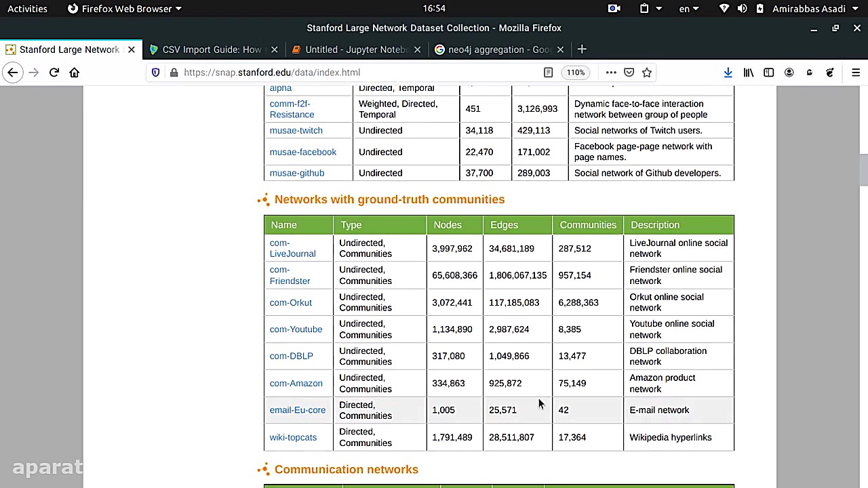The image size is (868, 488).
Task: Open the tracking protection shield panel
Action: click(x=156, y=73)
